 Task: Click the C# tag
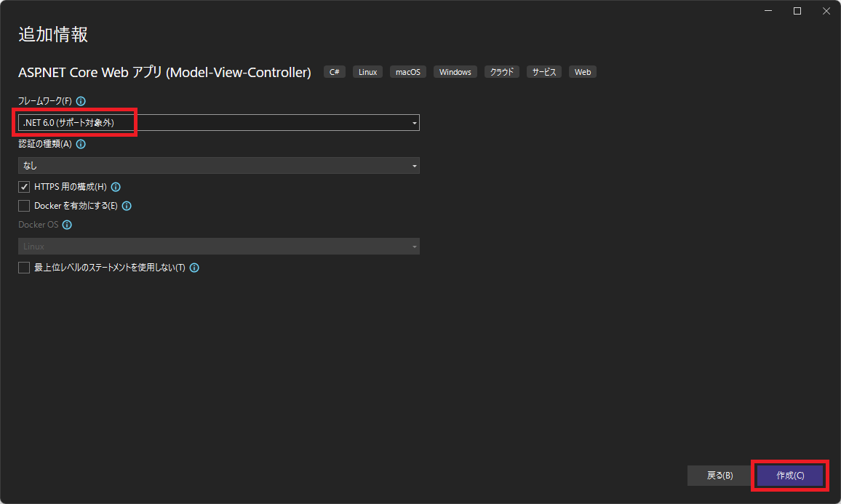click(x=334, y=72)
